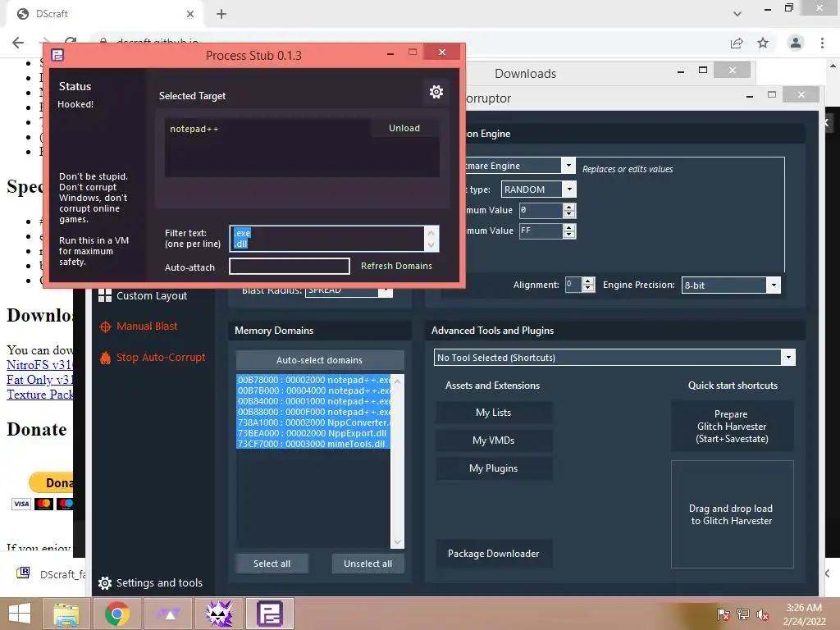Click Custom Layout grid icon

(x=105, y=295)
